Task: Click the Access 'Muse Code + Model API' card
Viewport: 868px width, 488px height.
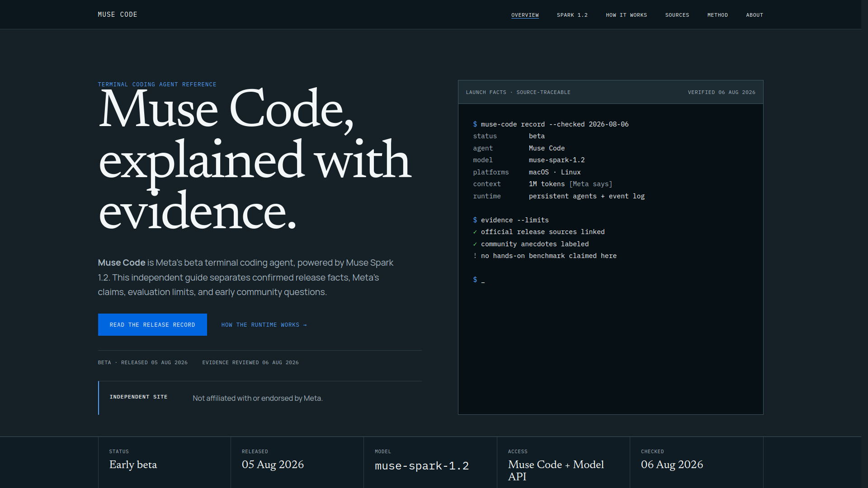Action: tap(564, 462)
